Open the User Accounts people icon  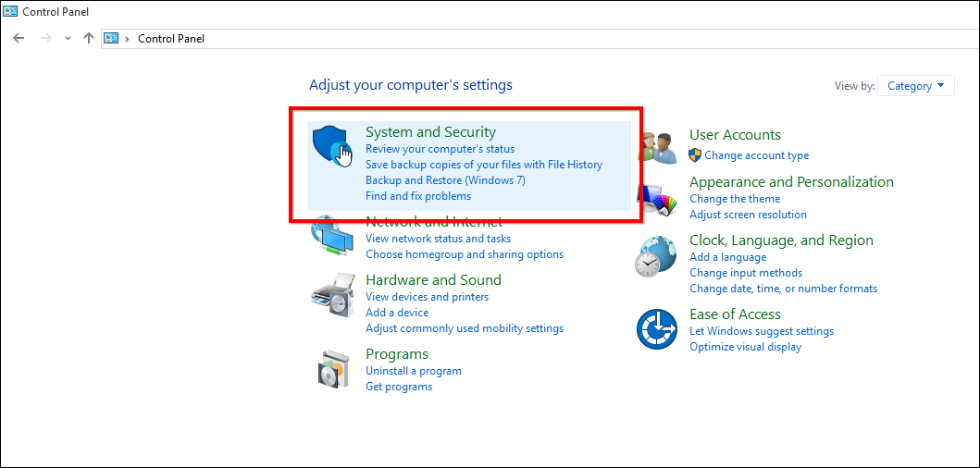[658, 147]
